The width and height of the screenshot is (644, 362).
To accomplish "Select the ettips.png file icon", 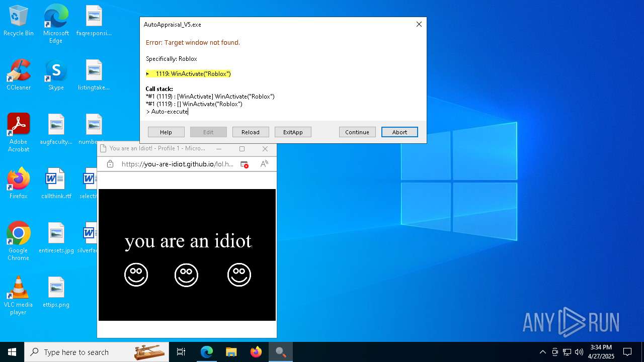I will pyautogui.click(x=56, y=293).
